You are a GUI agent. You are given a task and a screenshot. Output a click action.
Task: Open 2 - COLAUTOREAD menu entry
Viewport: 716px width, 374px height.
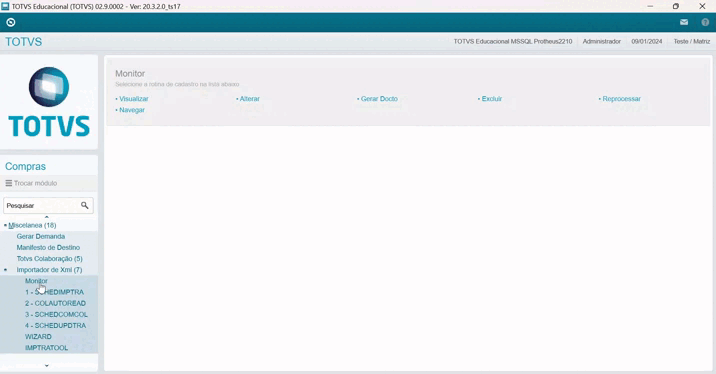(55, 303)
